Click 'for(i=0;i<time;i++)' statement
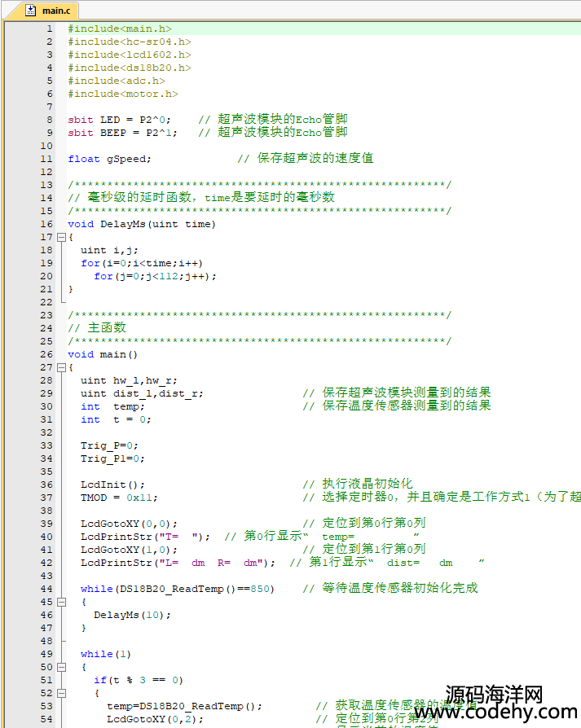The height and width of the screenshot is (728, 581). (x=142, y=263)
